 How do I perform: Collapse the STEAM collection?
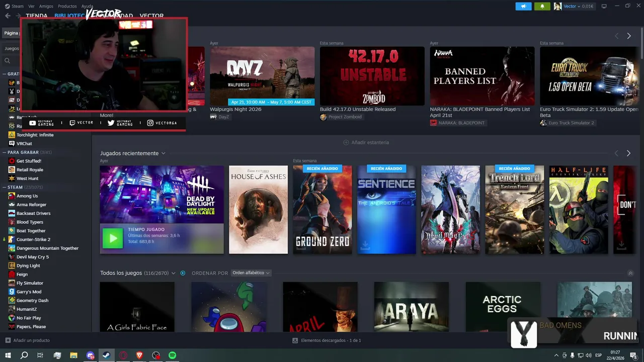4,187
